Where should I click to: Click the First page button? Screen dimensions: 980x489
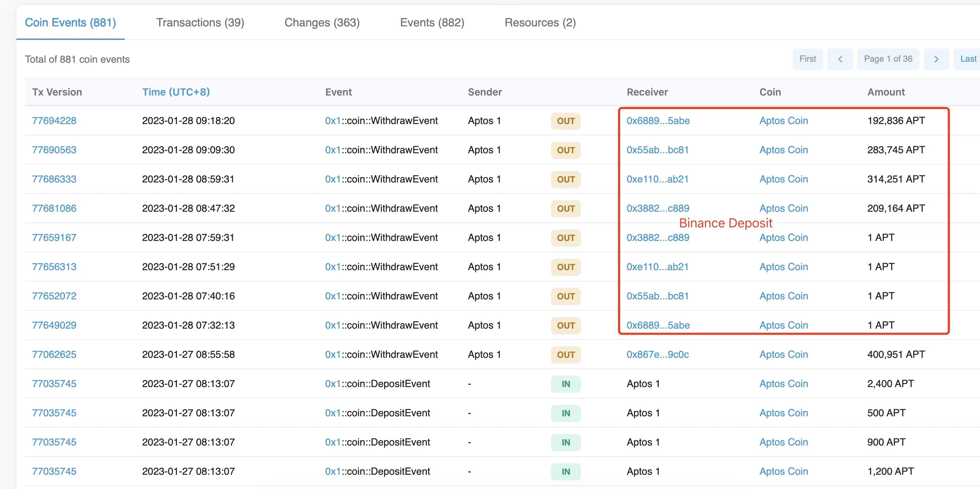point(807,59)
